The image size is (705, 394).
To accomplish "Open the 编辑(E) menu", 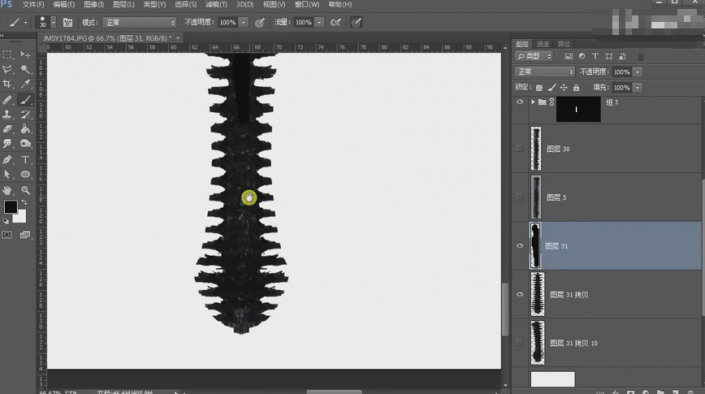I will (x=64, y=4).
